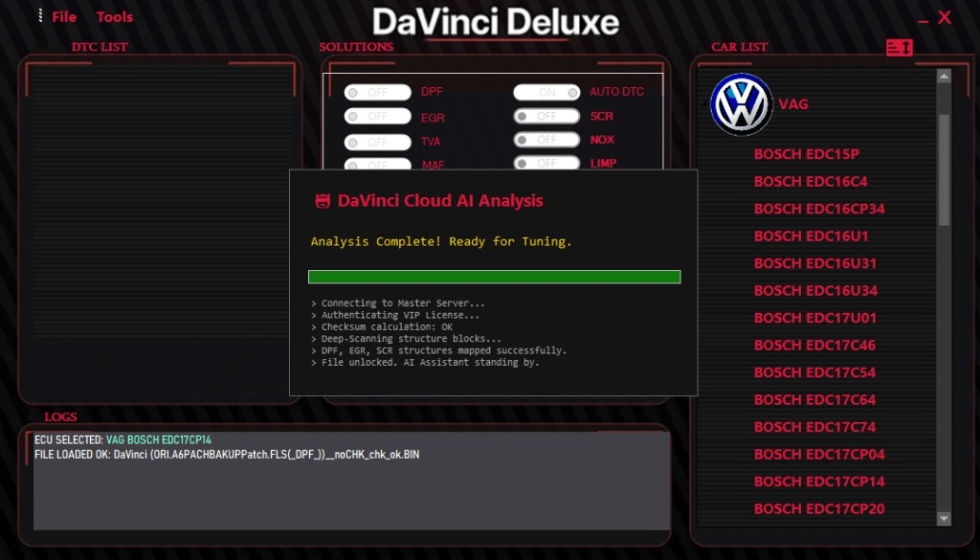980x560 pixels.
Task: Open the File menu
Action: point(64,17)
